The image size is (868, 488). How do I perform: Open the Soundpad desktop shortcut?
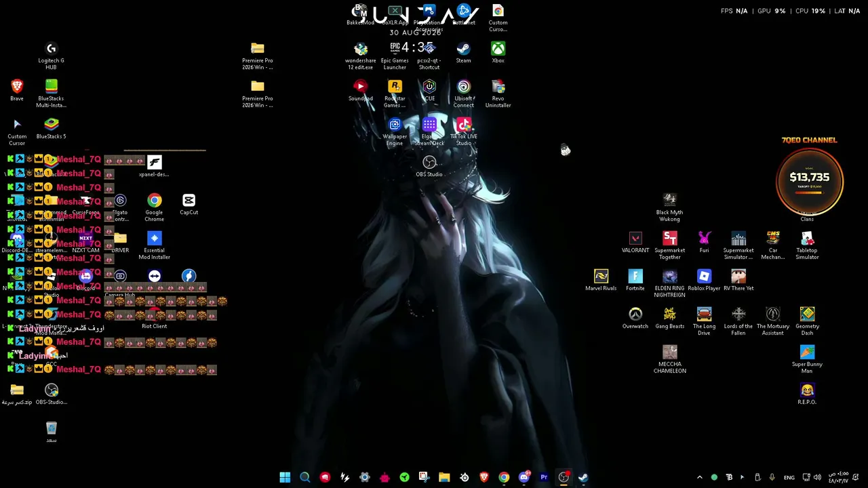(360, 90)
